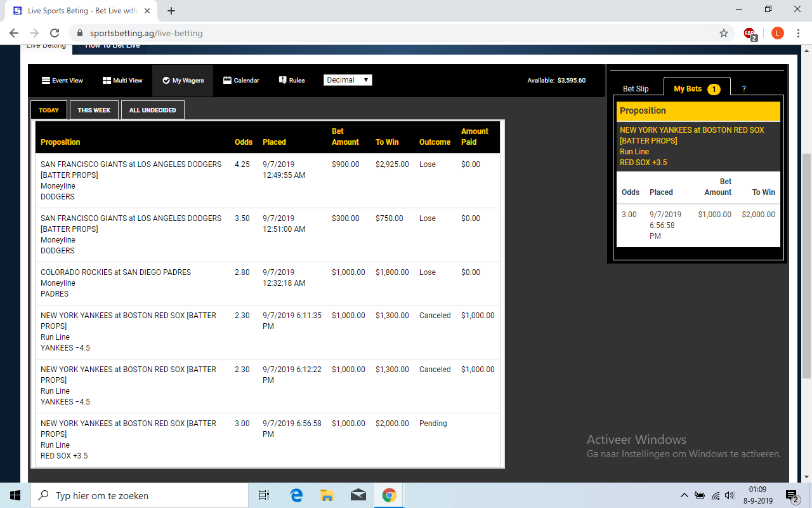Viewport: 812px width, 508px height.
Task: Open File Explorer from the taskbar
Action: [327, 495]
